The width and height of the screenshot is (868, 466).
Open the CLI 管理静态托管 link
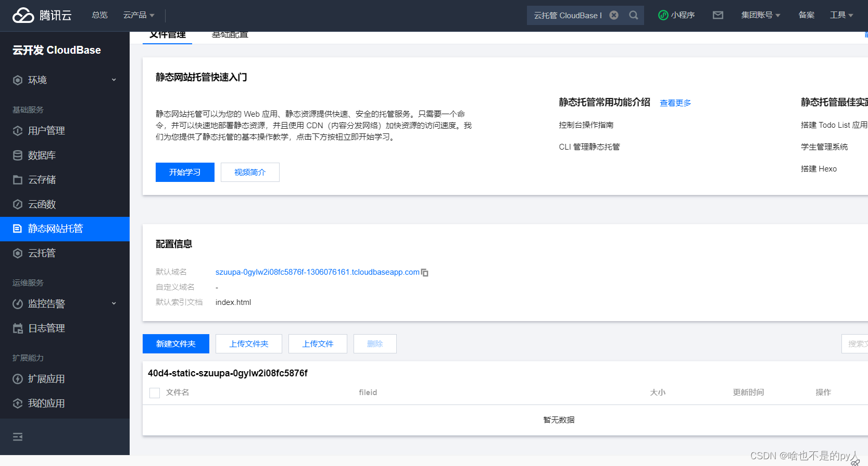pos(589,147)
